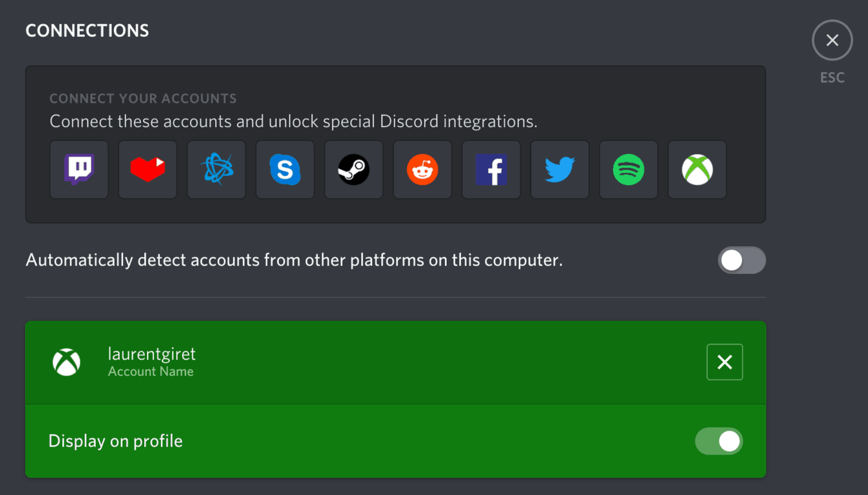Click the 'Automatically detect accounts' text
Viewport: 868px width, 495px height.
point(294,260)
